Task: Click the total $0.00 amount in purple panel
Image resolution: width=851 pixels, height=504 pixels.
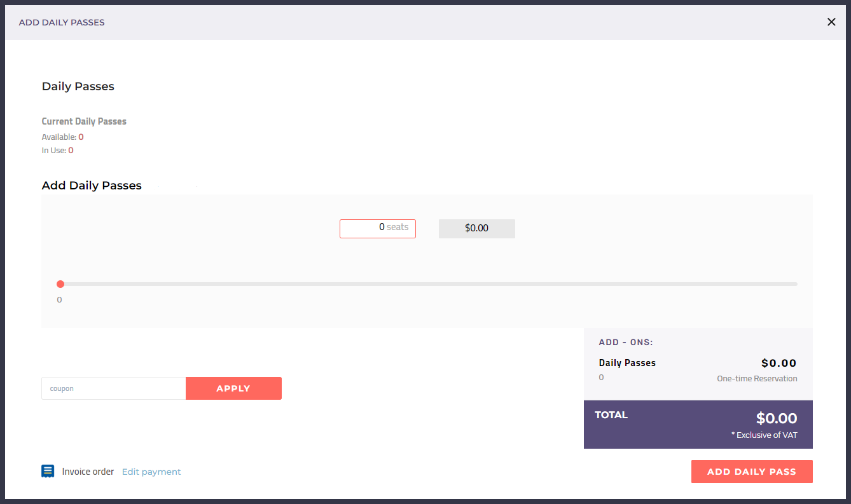Action: 777,418
